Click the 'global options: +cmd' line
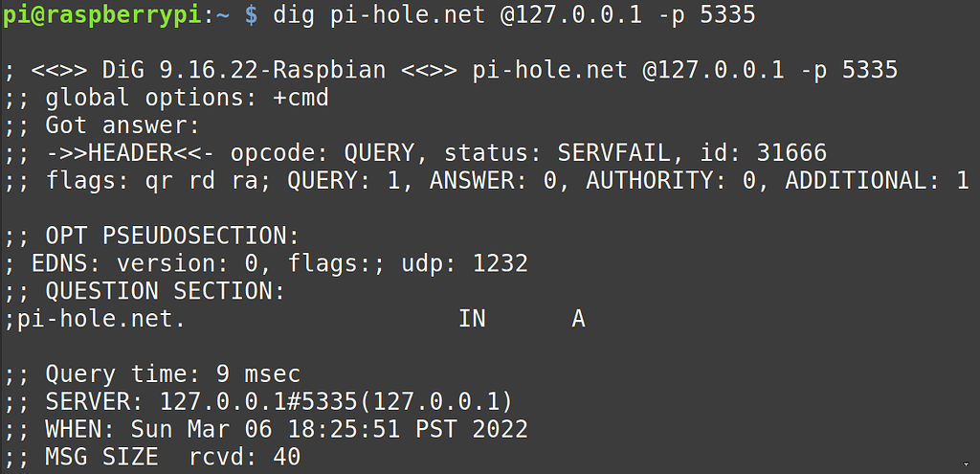 (x=187, y=99)
